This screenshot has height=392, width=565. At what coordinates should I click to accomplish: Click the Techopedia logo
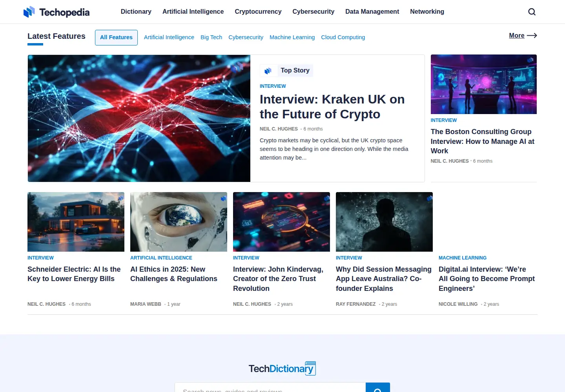[56, 12]
